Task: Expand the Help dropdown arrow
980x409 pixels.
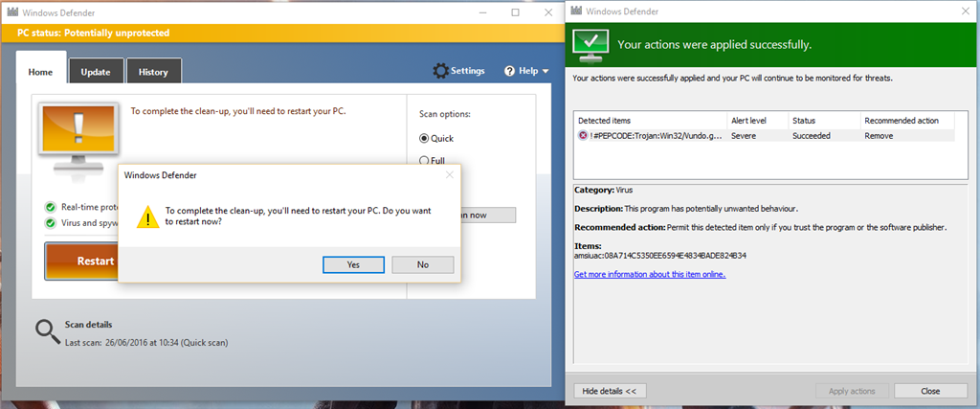Action: [545, 71]
